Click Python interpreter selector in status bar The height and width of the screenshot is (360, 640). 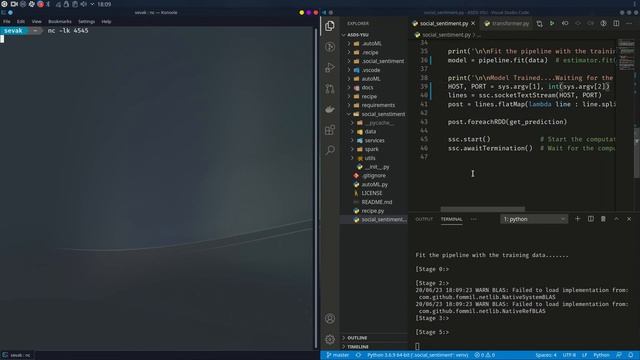tap(417, 355)
